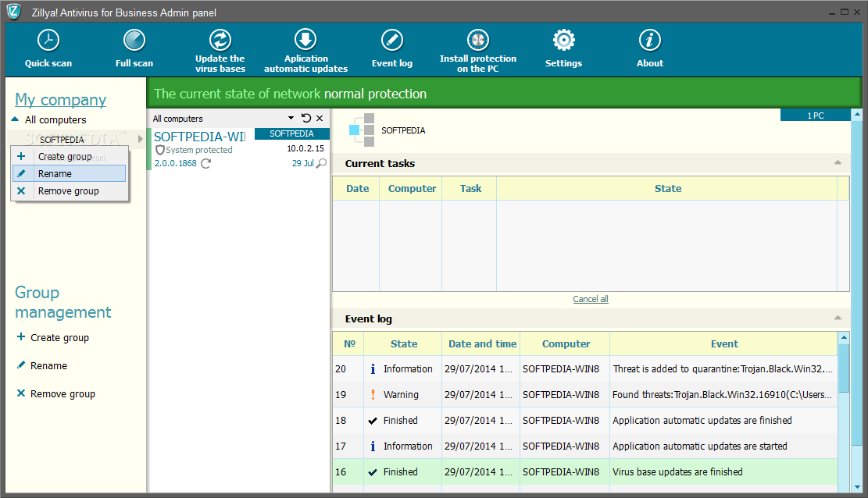Sort tasks by Date column header
Screen dimensions: 868x498
coord(357,189)
